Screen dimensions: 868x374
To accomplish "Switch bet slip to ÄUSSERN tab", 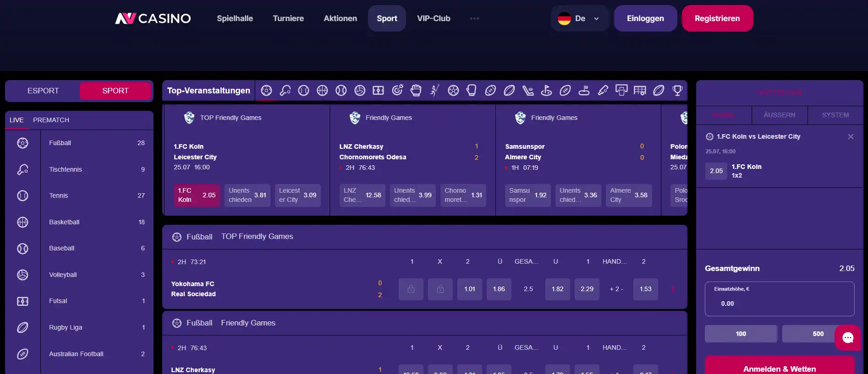I will [779, 115].
